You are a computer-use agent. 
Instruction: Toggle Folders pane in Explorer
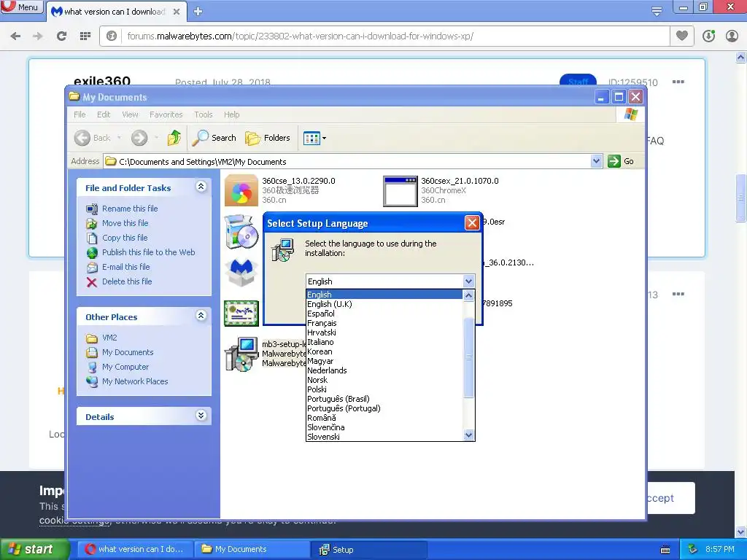[267, 138]
